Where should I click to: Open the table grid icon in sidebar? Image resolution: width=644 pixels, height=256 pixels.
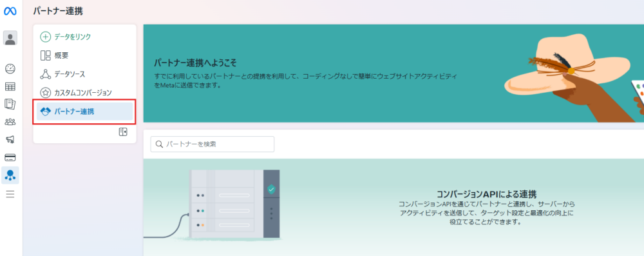(10, 86)
